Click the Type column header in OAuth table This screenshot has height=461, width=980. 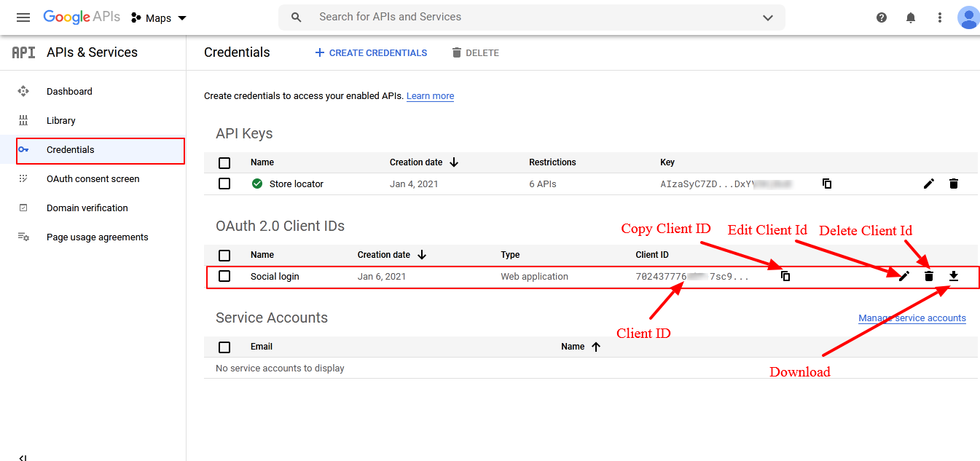coord(510,255)
